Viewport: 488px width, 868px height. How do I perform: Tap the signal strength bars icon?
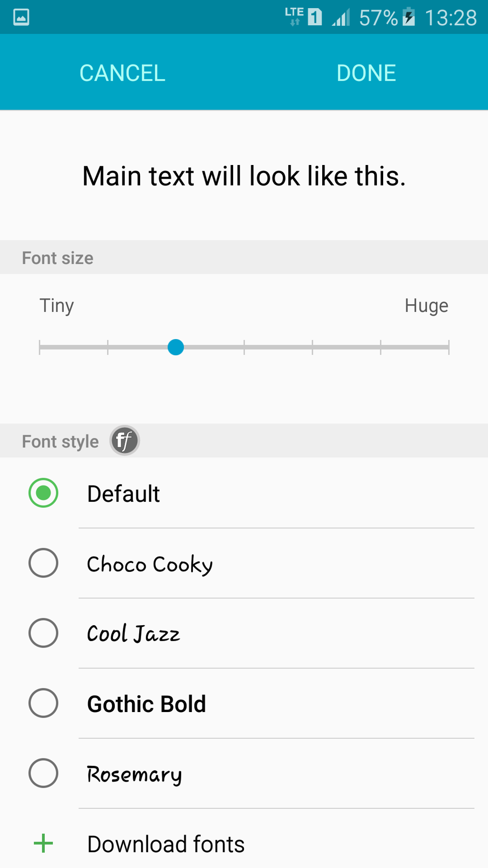click(x=341, y=18)
